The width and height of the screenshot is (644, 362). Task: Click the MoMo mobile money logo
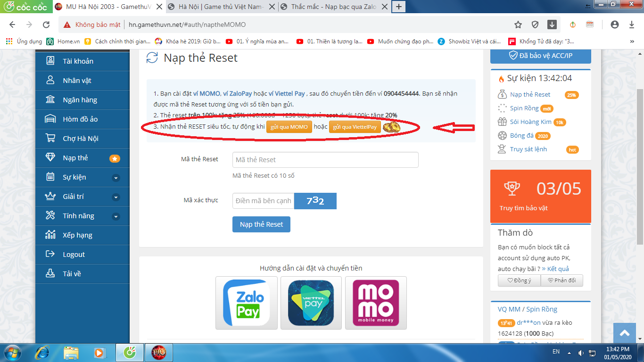(376, 303)
